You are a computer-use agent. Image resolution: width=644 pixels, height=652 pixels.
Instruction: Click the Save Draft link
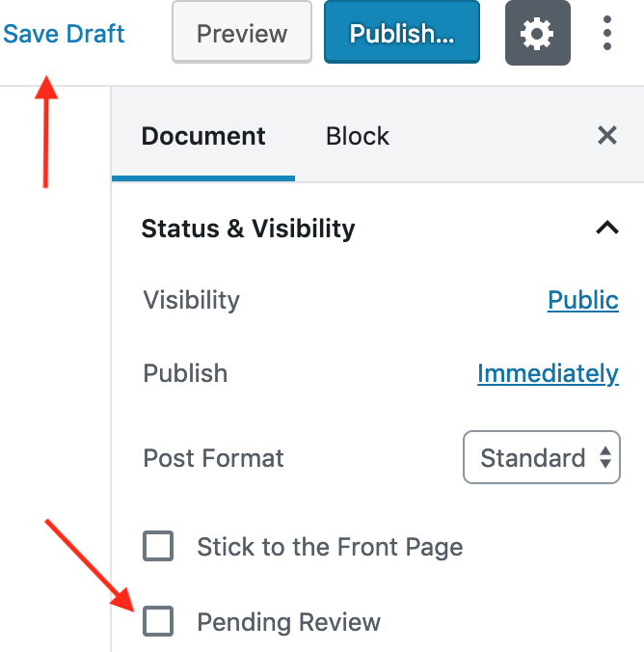click(x=65, y=34)
